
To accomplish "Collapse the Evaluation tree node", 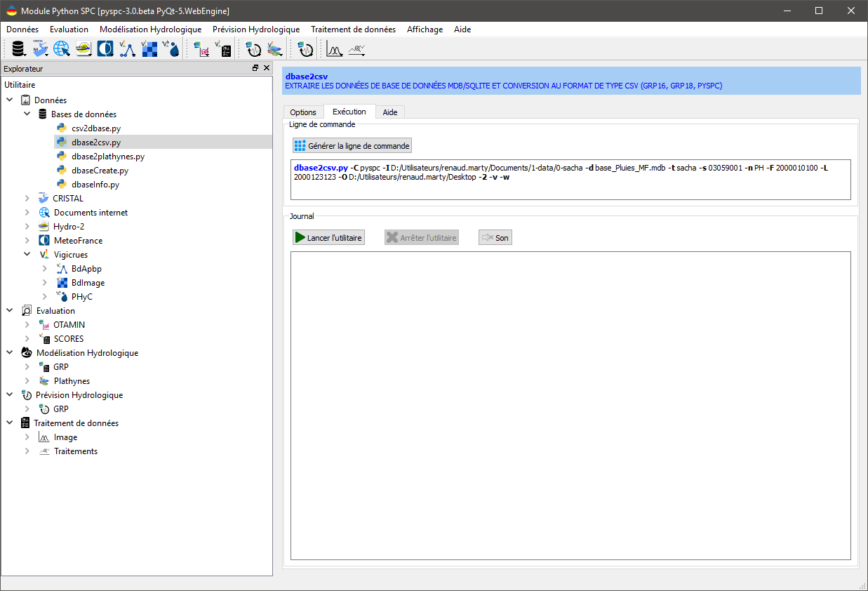I will click(x=10, y=311).
